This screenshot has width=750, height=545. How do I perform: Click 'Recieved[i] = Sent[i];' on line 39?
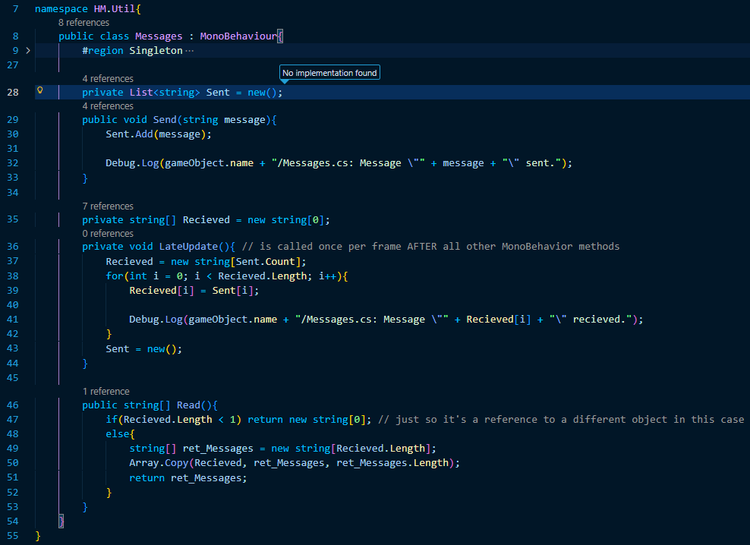194,290
